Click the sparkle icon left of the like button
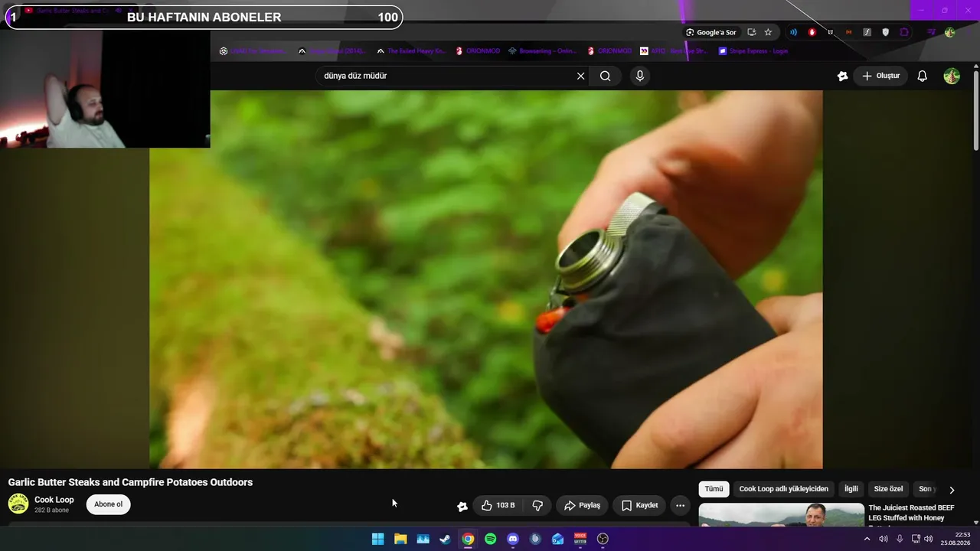The image size is (980, 551). pos(462,506)
